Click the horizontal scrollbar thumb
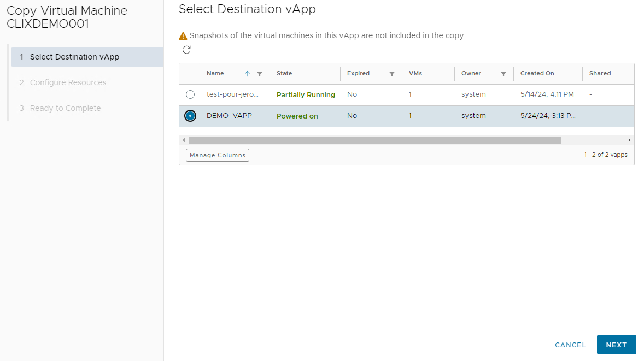Viewport: 644px width, 361px height. (374, 140)
